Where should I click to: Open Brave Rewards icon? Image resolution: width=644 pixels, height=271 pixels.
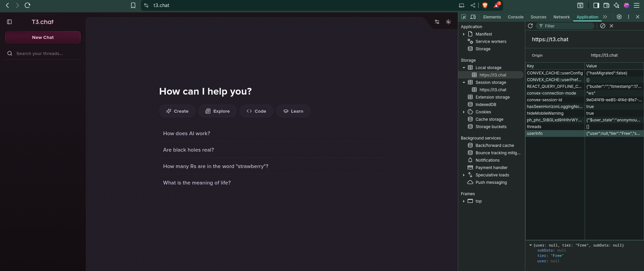497,5
